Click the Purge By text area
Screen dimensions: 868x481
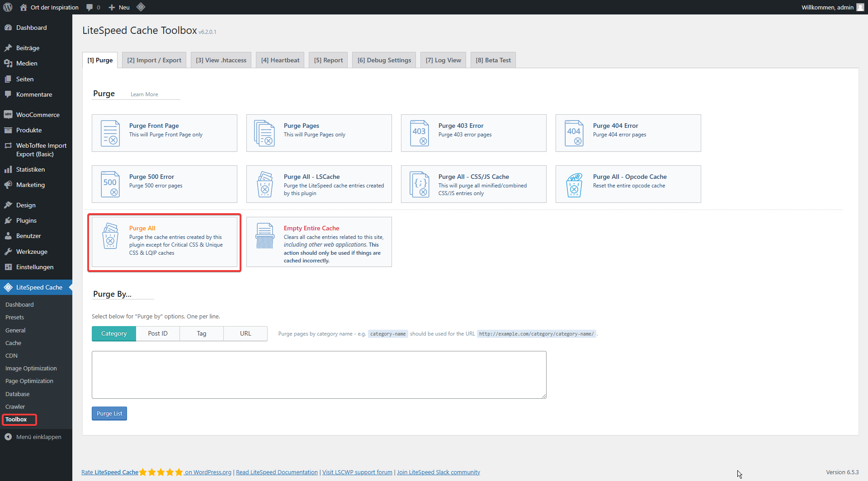click(319, 375)
